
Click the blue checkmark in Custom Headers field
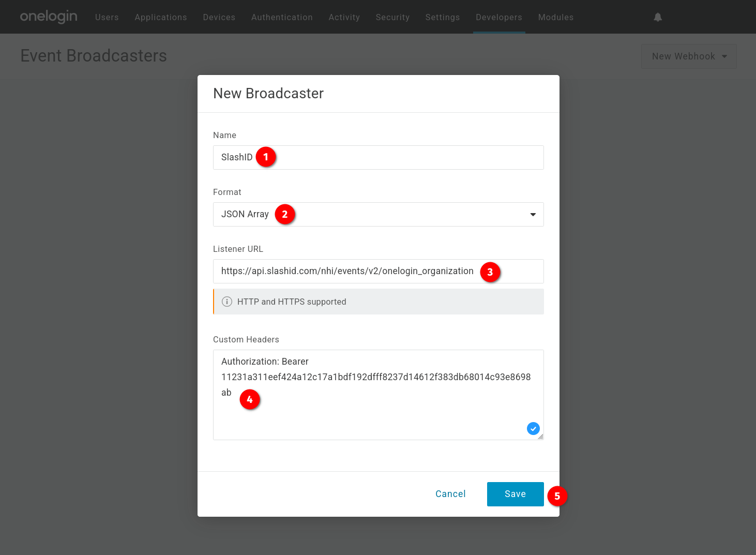point(533,428)
